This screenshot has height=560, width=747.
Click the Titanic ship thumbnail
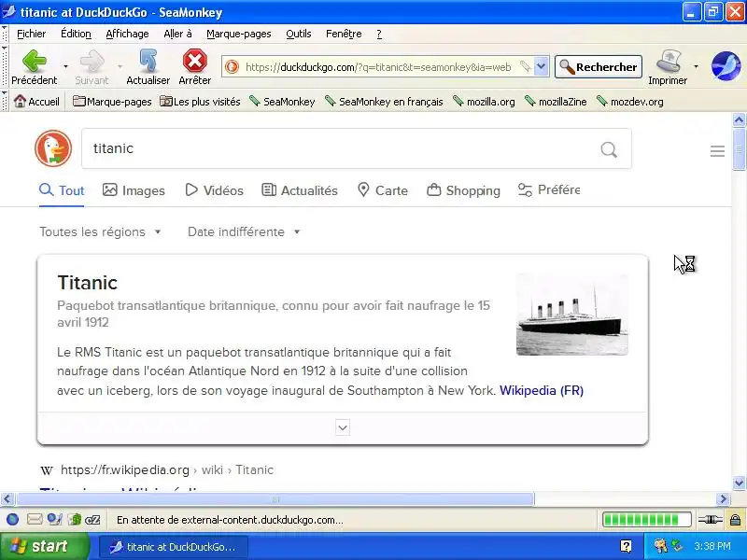572,315
